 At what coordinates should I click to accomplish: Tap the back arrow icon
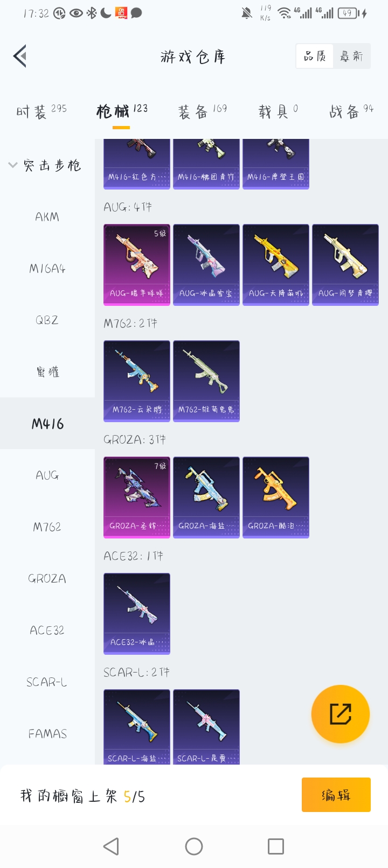pyautogui.click(x=20, y=56)
